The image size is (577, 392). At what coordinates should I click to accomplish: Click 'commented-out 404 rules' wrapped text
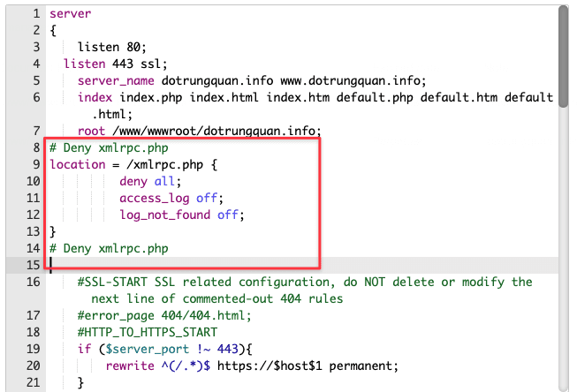262,298
